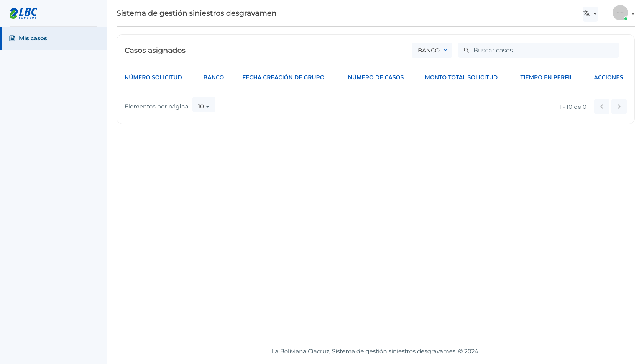This screenshot has height=364, width=644.
Task: Sort by FECHA CREACIÓN DE GRUPO column
Action: pyautogui.click(x=283, y=77)
